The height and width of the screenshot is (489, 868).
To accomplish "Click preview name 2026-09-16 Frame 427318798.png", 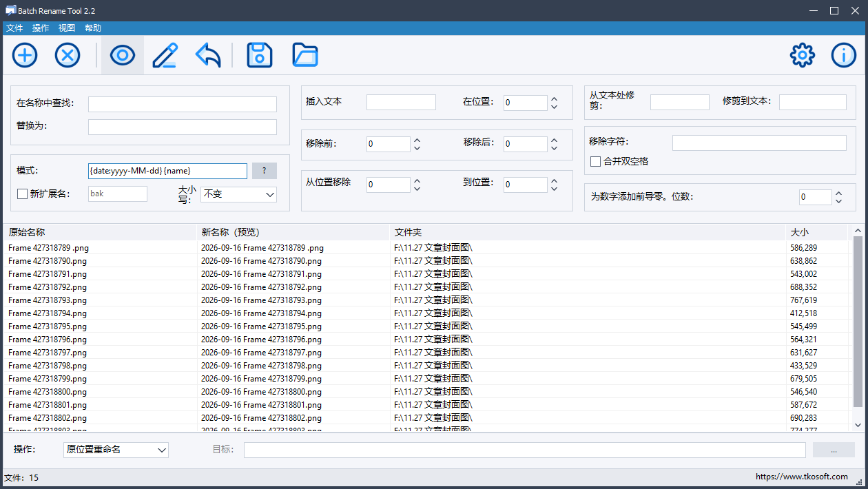I will 261,366.
